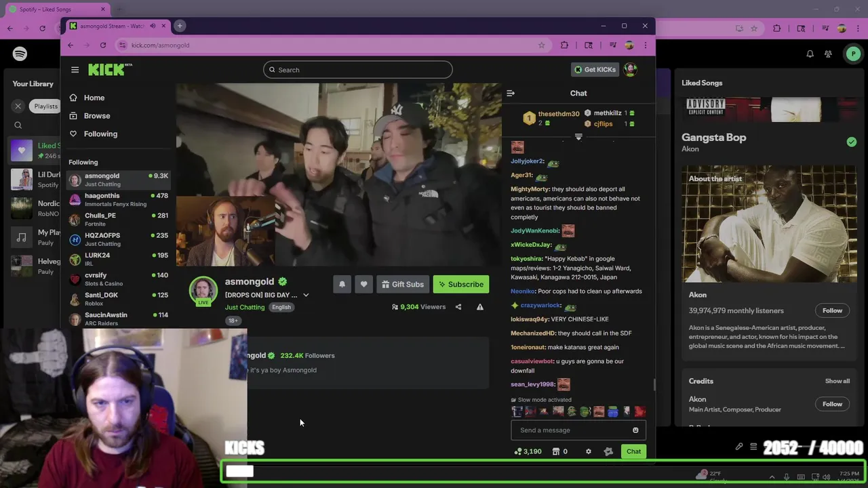Select the Pepe frog quick emote
This screenshot has width=868, height=488.
(572, 411)
